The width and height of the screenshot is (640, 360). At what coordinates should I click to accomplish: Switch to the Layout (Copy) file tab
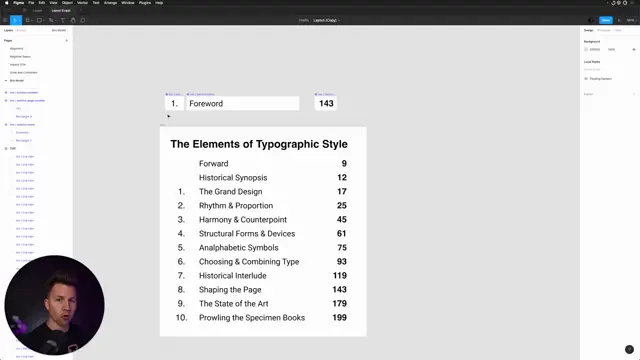click(61, 10)
